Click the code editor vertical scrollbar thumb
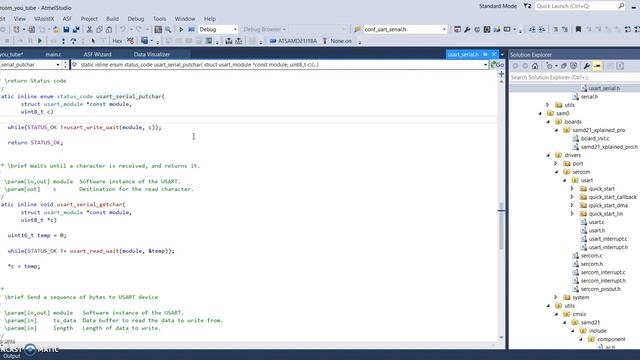640x360 pixels. (x=501, y=225)
